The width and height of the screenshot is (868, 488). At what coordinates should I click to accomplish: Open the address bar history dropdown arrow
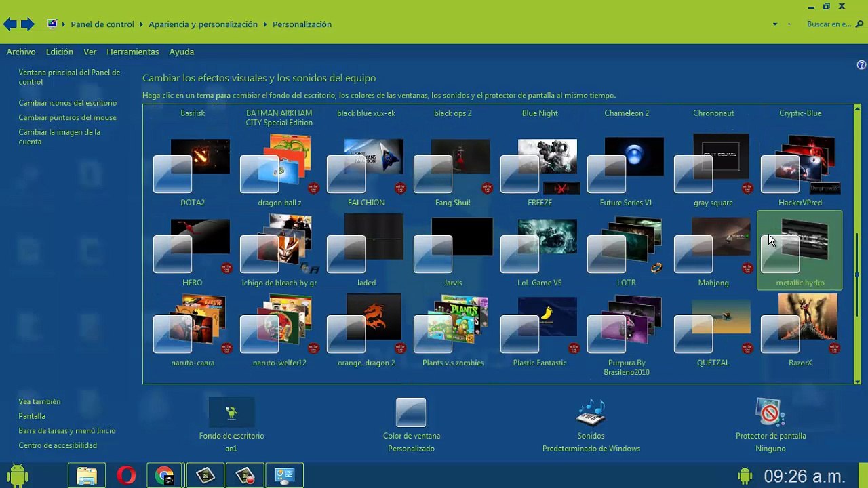point(775,24)
